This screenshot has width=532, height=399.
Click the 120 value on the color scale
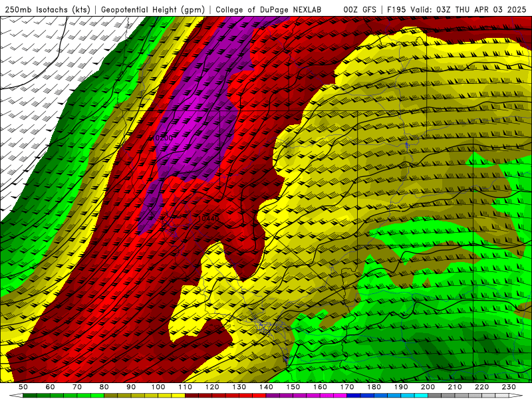pos(212,387)
